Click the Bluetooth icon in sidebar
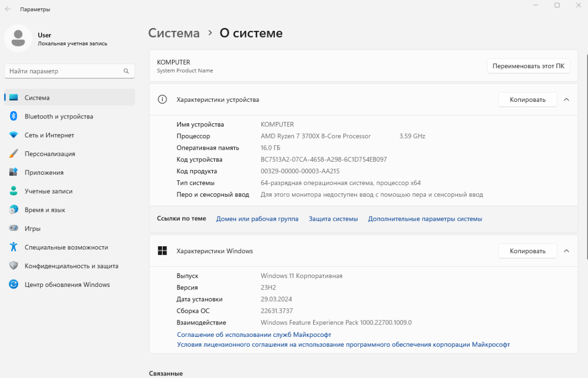 pos(14,116)
